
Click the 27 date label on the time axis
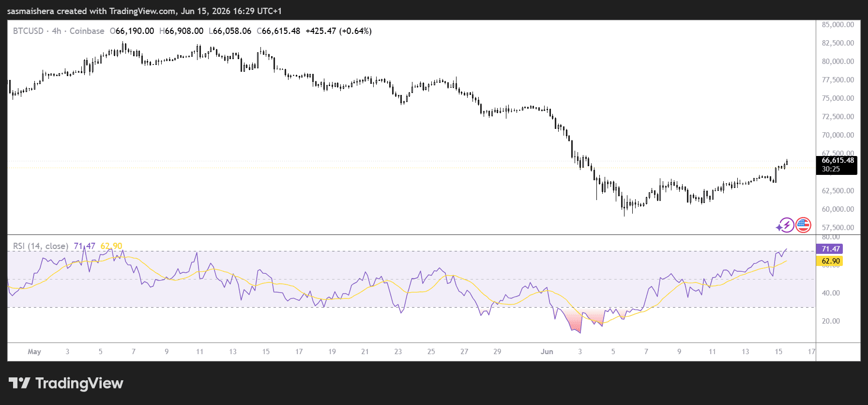464,352
